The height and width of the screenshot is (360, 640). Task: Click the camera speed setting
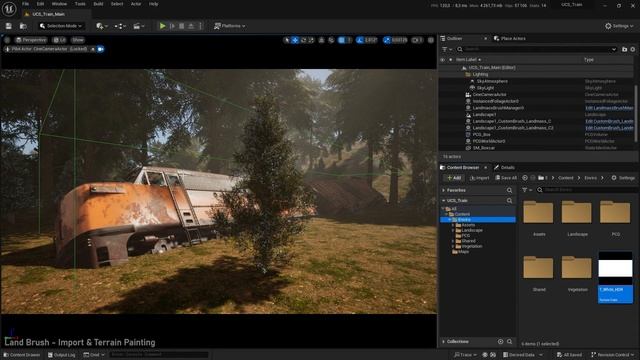[x=417, y=40]
